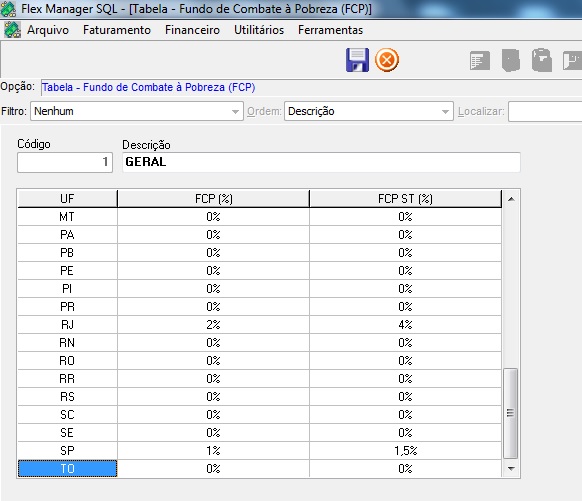Screen dimensions: 582x501
Task: Select the RO row in UF column
Action: 67,361
